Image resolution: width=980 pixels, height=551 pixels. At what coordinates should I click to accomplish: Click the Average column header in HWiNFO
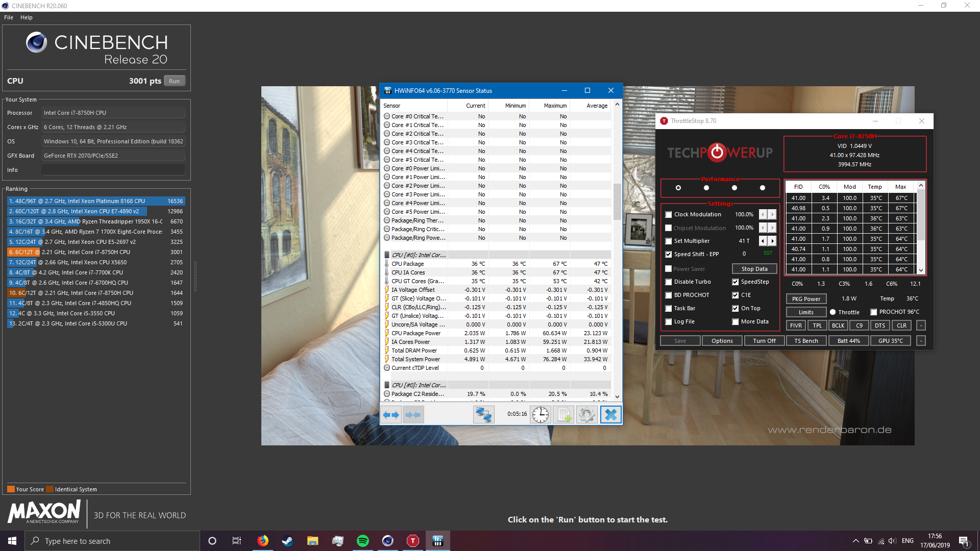click(591, 106)
